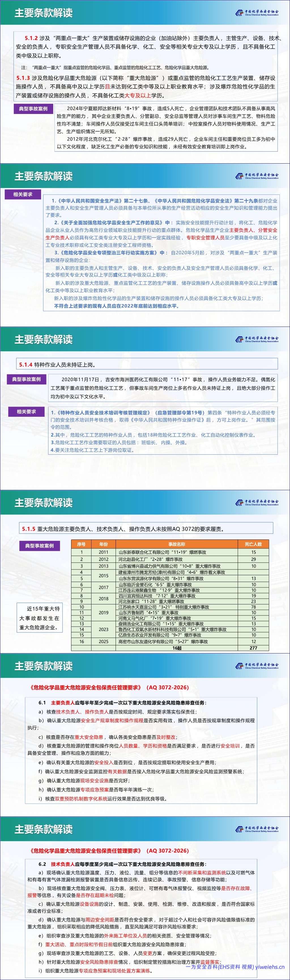290x980 pixels.
Task: Click the clause number 5.1.5
Action: click(x=29, y=529)
